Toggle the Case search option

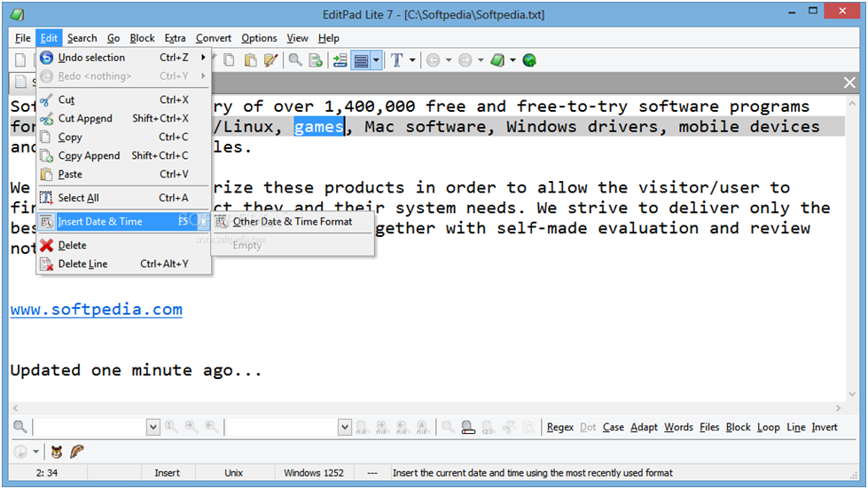tap(614, 427)
